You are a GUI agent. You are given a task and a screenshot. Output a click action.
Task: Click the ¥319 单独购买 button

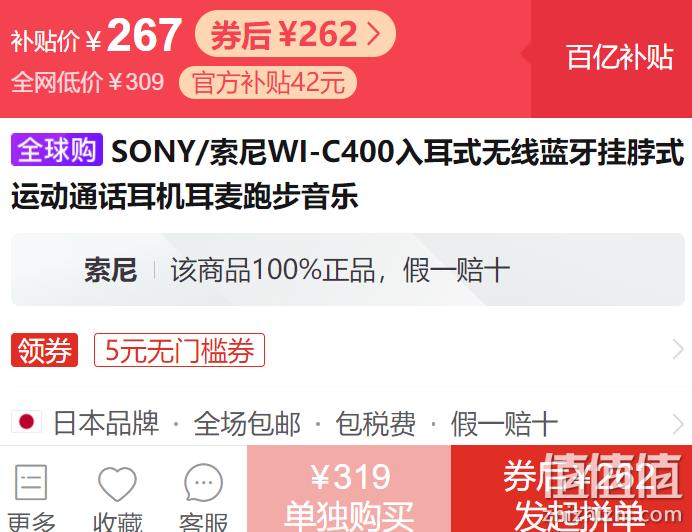coord(349,489)
